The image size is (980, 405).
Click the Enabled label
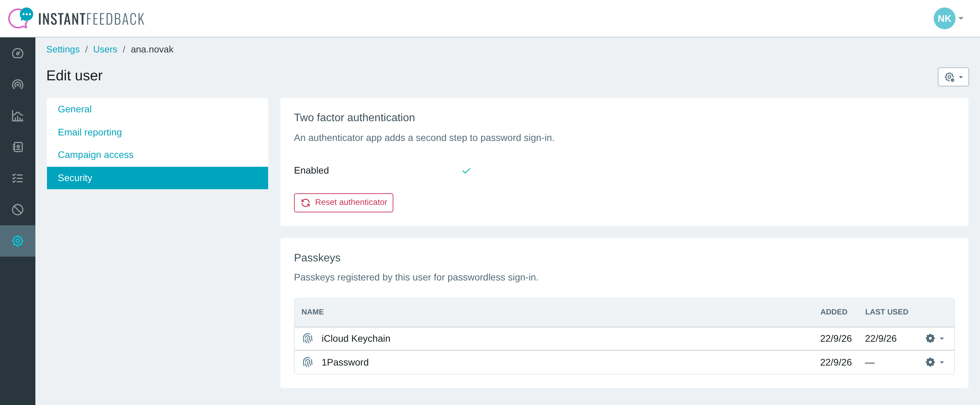pyautogui.click(x=311, y=171)
